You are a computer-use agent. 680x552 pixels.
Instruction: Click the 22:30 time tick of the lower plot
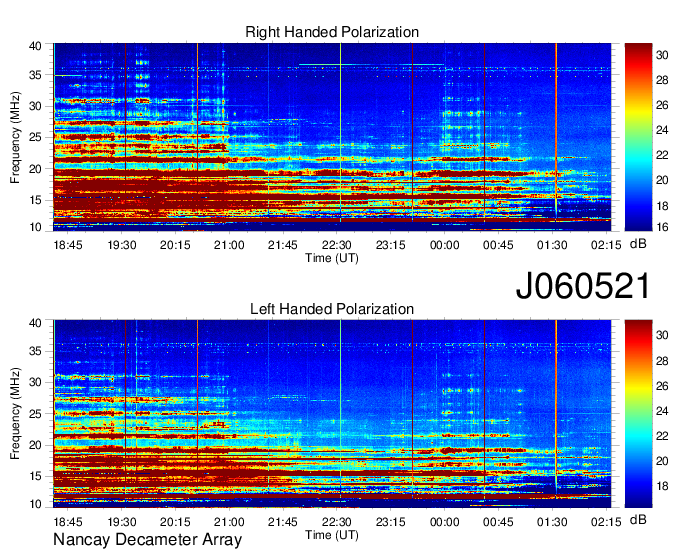(x=337, y=522)
